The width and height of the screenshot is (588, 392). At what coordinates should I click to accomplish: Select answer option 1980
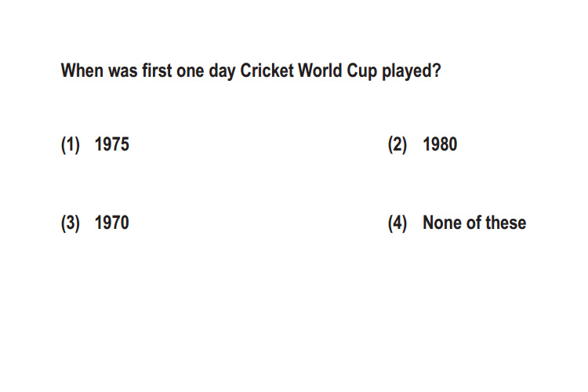pyautogui.click(x=440, y=144)
